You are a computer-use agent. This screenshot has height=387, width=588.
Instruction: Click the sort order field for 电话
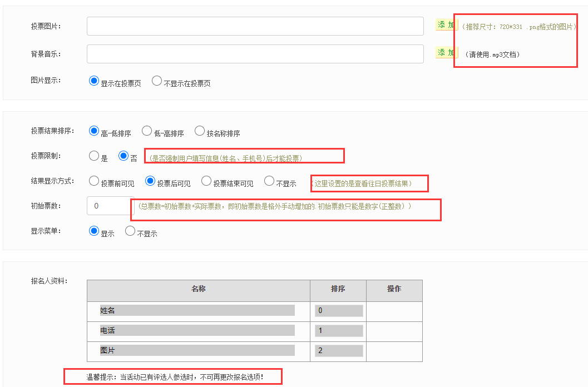(339, 331)
